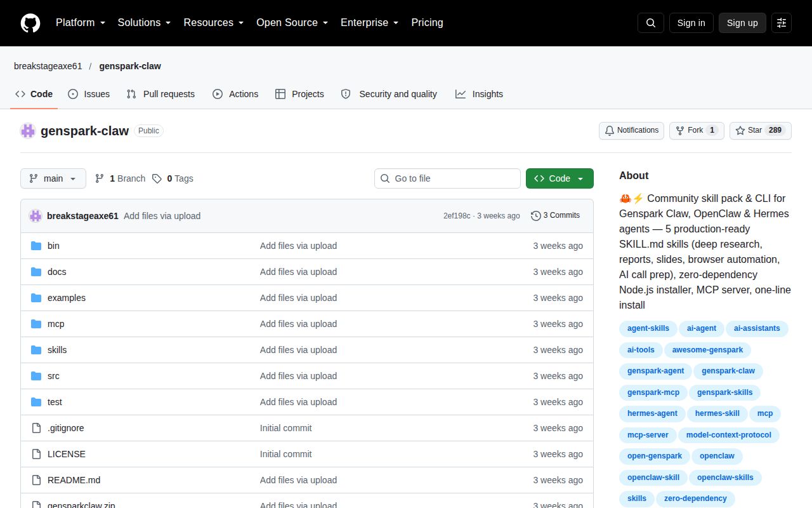Switch to the Issues tab
Viewport: 812px width, 508px height.
click(89, 94)
